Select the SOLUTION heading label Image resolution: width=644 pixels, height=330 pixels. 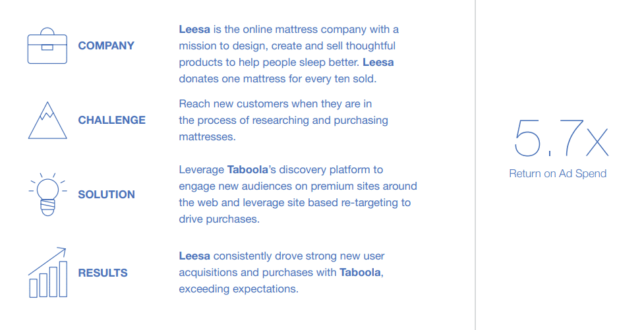(106, 194)
